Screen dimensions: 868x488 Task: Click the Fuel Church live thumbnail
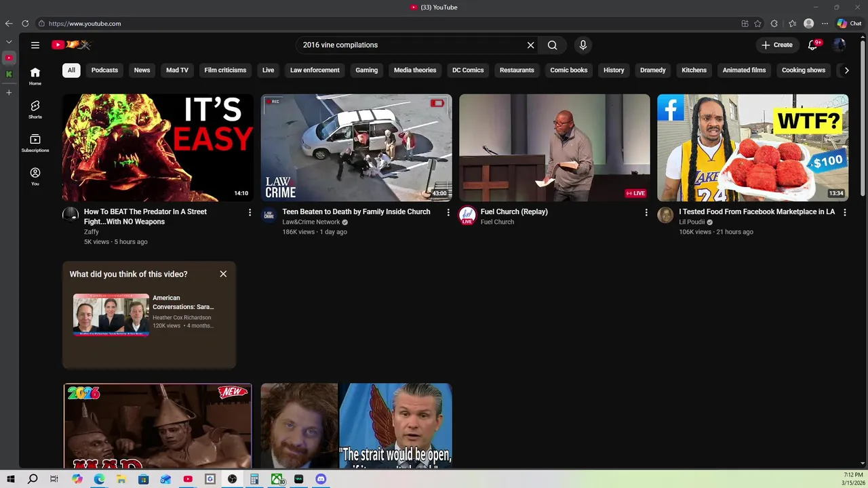pos(555,147)
